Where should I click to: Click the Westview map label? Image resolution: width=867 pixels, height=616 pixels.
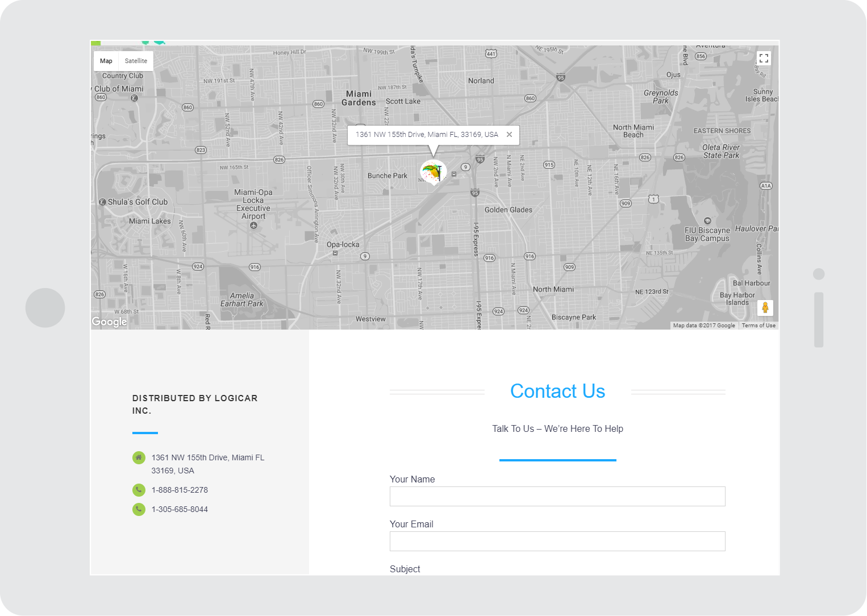pyautogui.click(x=370, y=319)
